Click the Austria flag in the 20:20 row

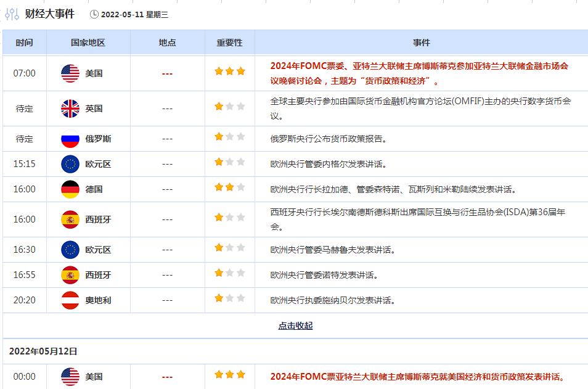tap(70, 300)
